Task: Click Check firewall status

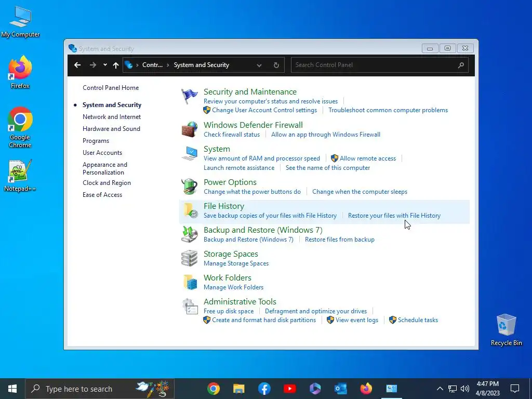Action: click(231, 135)
